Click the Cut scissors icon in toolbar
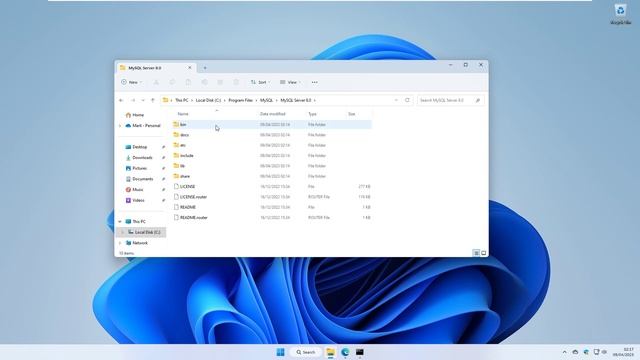The height and width of the screenshot is (360, 640). tap(156, 82)
